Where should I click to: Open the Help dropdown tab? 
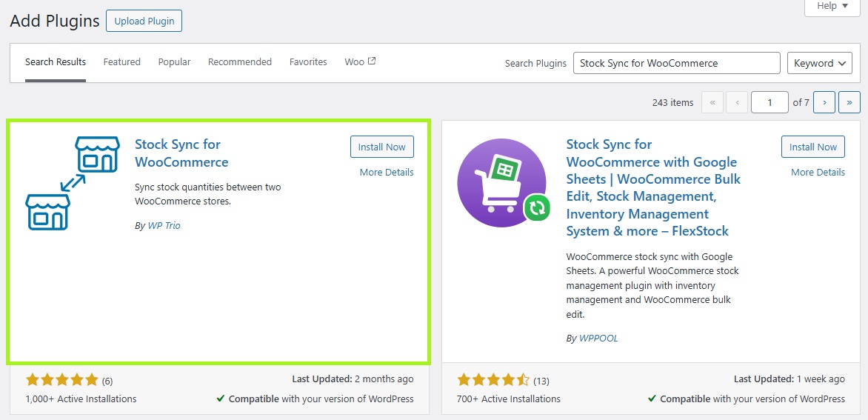[x=832, y=6]
